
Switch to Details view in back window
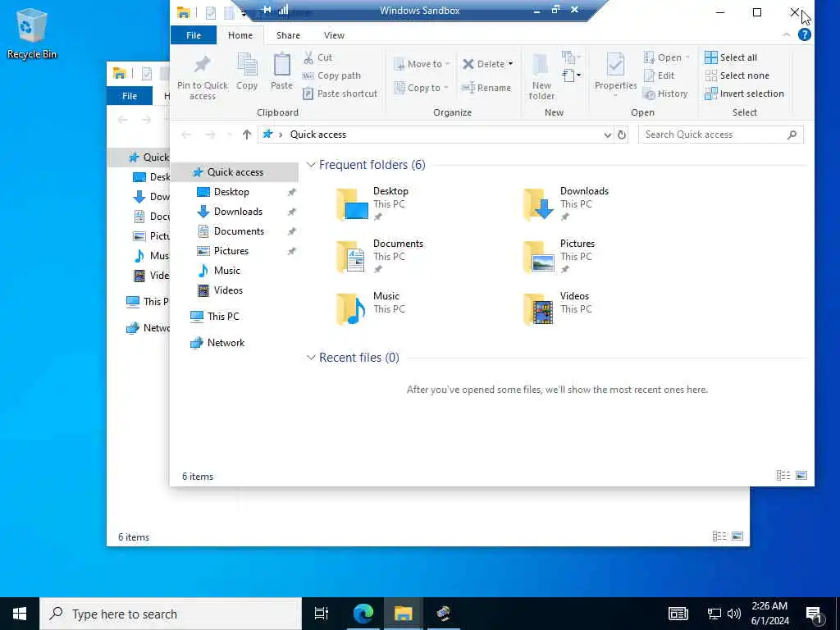(x=719, y=536)
